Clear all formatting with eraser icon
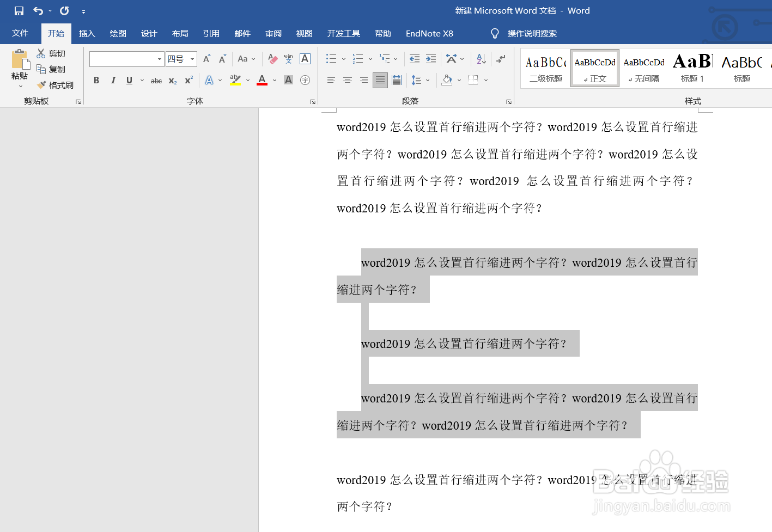Image resolution: width=772 pixels, height=532 pixels. click(273, 59)
